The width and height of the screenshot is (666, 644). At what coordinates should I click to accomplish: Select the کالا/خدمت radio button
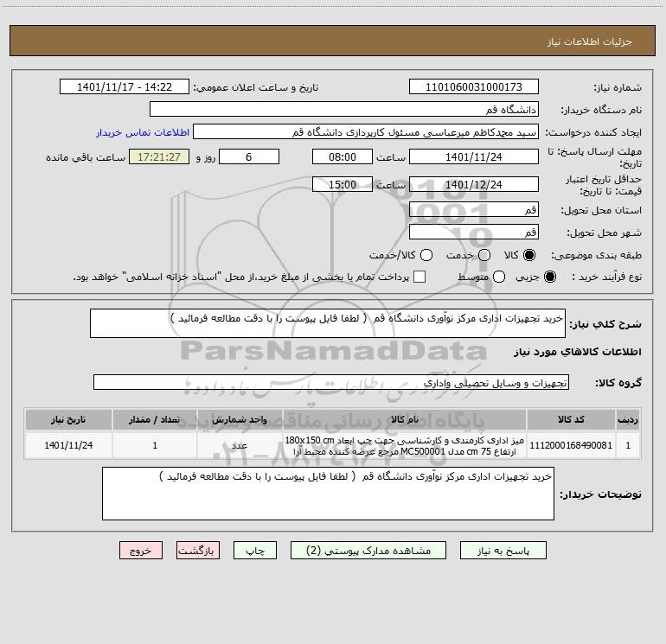coord(426,255)
